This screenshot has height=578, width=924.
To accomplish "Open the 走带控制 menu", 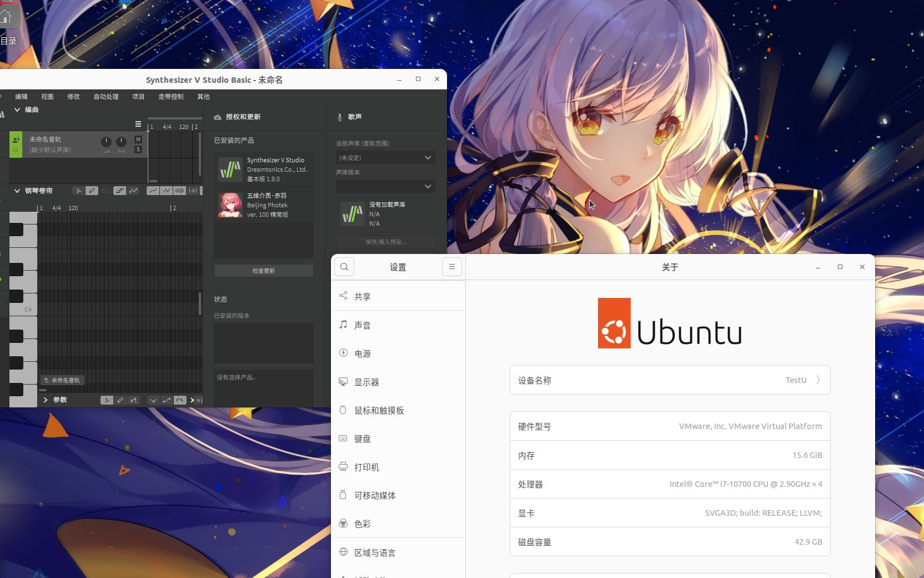I will (171, 97).
